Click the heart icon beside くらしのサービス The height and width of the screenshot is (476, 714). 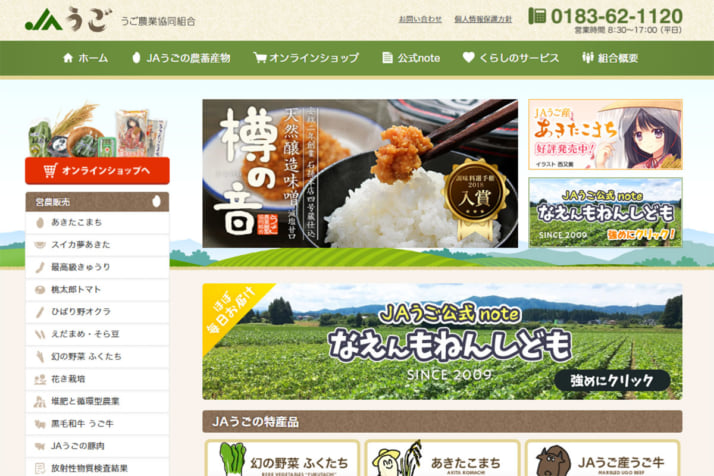(468, 58)
